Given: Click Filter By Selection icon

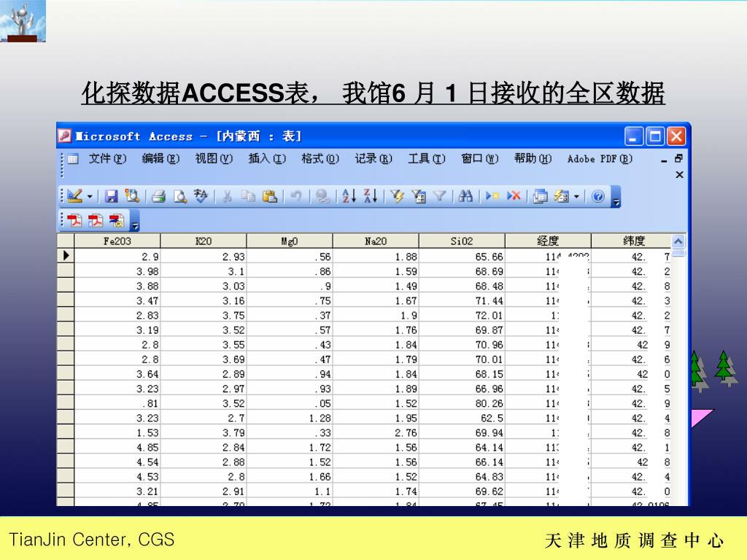Looking at the screenshot, I should pos(397,196).
